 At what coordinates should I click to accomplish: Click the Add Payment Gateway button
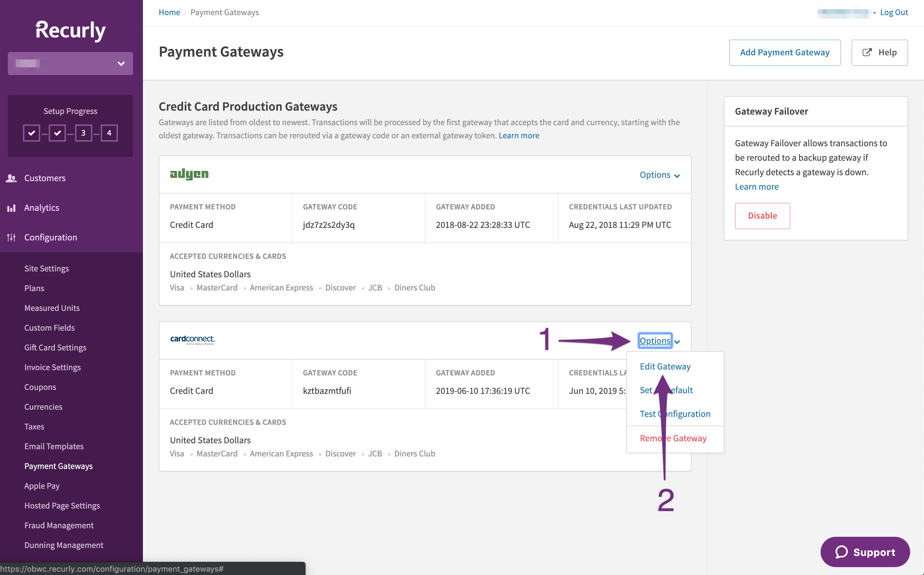pyautogui.click(x=784, y=52)
